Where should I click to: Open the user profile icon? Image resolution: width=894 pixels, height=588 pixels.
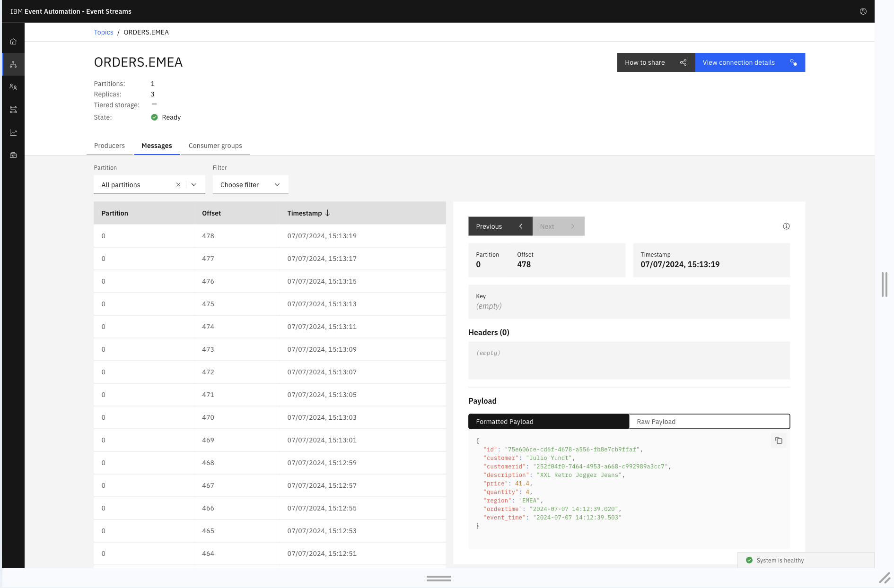pyautogui.click(x=863, y=11)
